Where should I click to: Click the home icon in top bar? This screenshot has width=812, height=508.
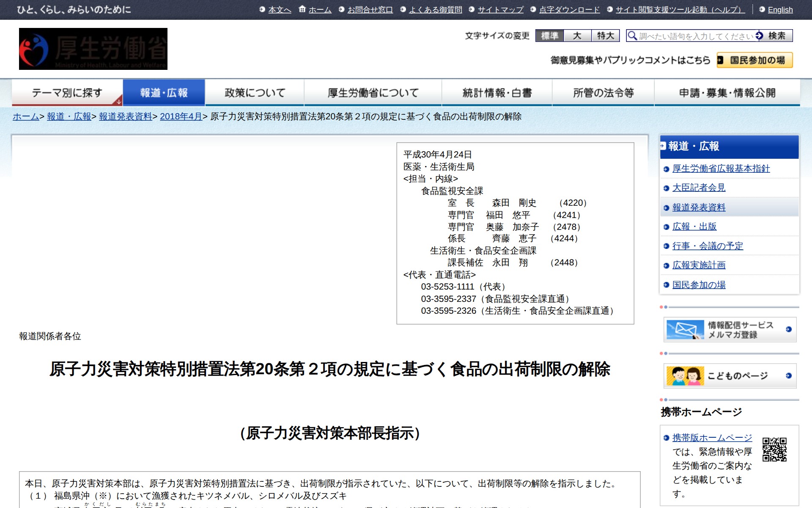302,9
